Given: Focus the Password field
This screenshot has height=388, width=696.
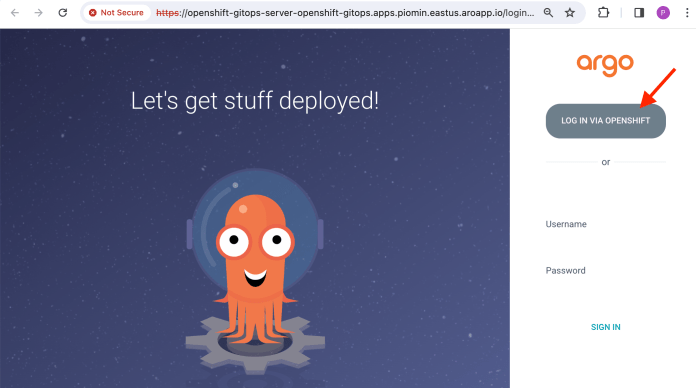Looking at the screenshot, I should coord(605,271).
